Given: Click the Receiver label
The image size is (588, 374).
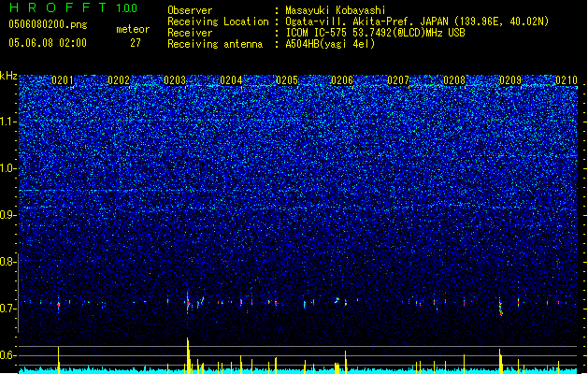Looking at the screenshot, I should (x=190, y=33).
